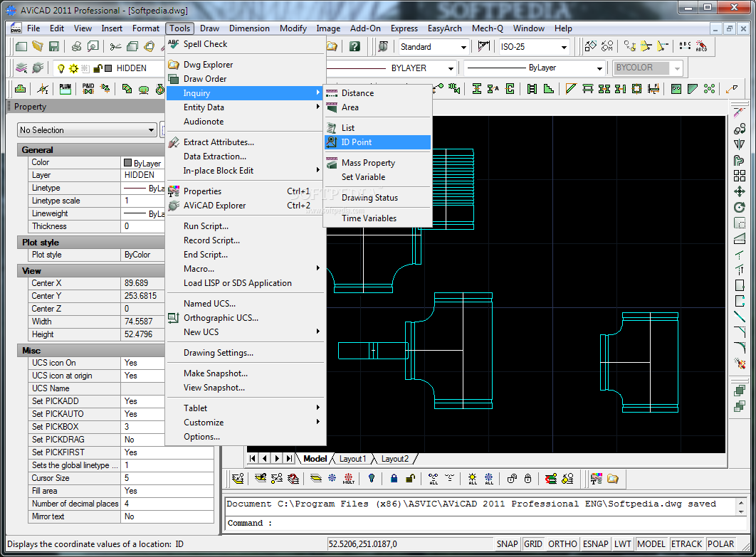Toggle the layer padlock in layer dropdown

click(x=98, y=68)
